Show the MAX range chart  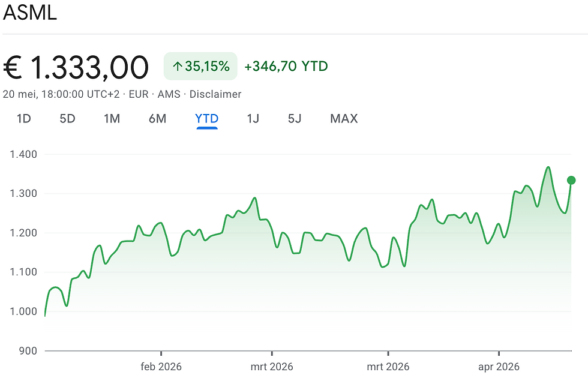click(344, 119)
